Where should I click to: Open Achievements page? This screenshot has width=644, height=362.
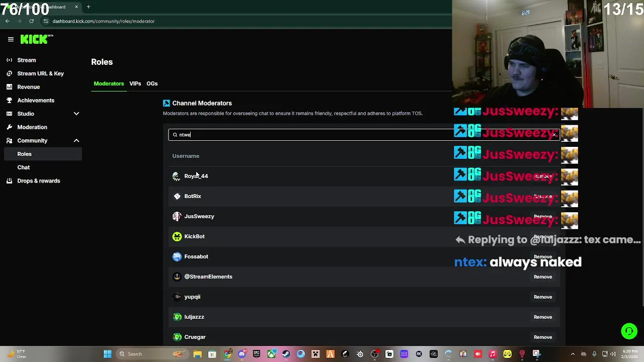[36, 101]
